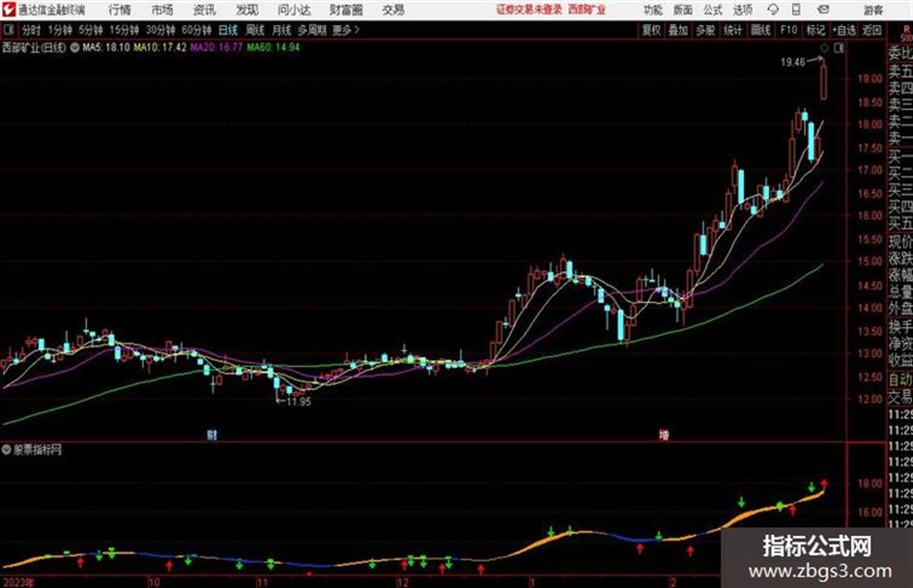Click the 财 info marker below chart

pos(212,434)
